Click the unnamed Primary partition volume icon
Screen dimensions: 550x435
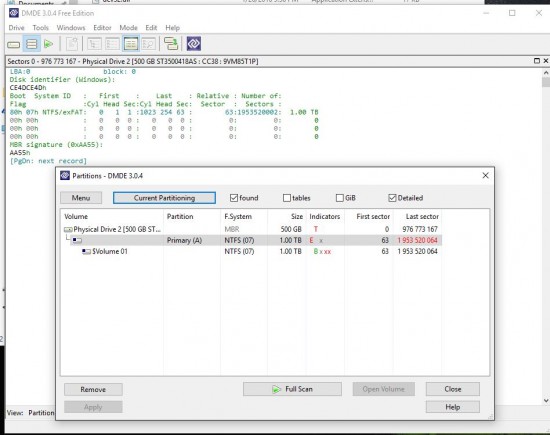click(77, 240)
